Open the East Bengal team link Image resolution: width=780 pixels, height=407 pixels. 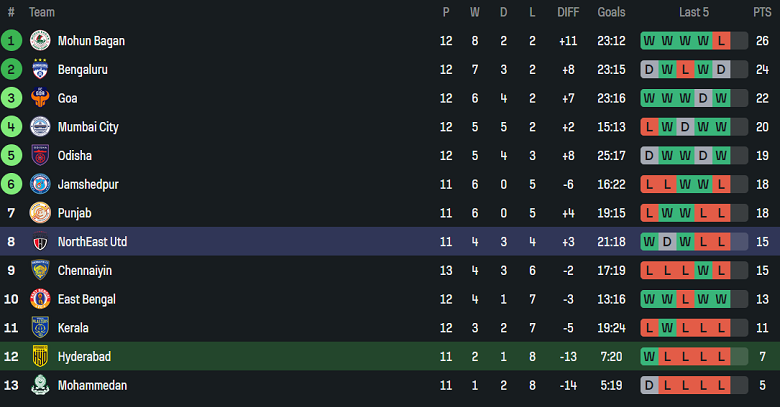pos(86,299)
